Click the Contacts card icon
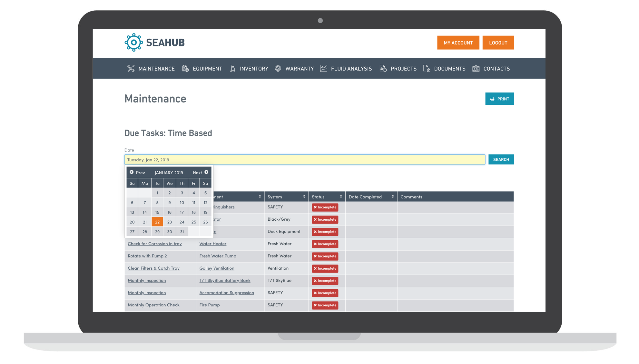This screenshot has height=364, width=639. [x=476, y=68]
